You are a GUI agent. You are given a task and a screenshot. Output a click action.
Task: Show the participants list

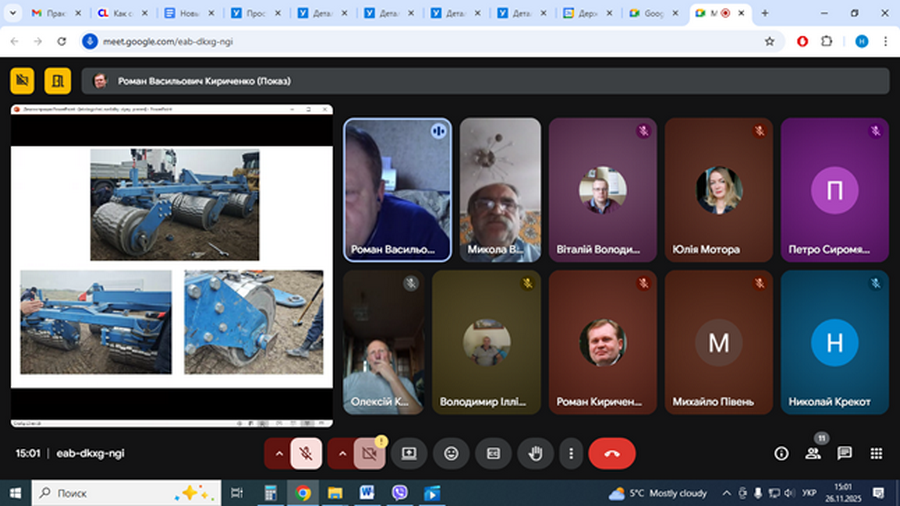coord(813,453)
